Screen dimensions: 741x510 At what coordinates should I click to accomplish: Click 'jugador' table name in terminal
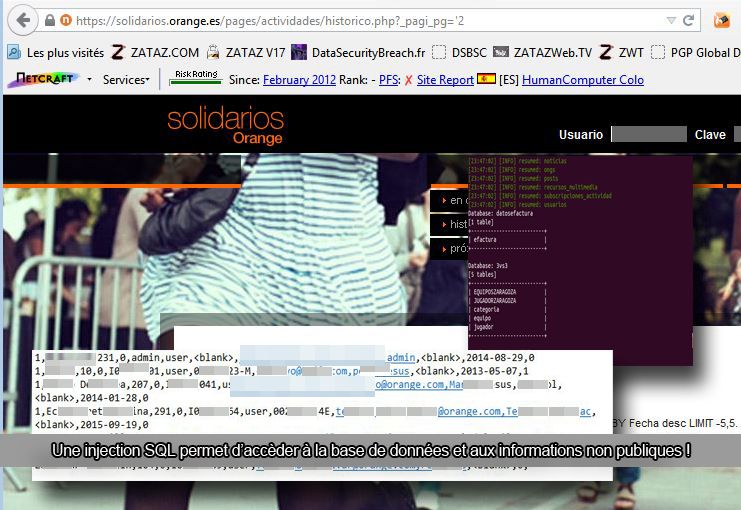pyautogui.click(x=483, y=327)
